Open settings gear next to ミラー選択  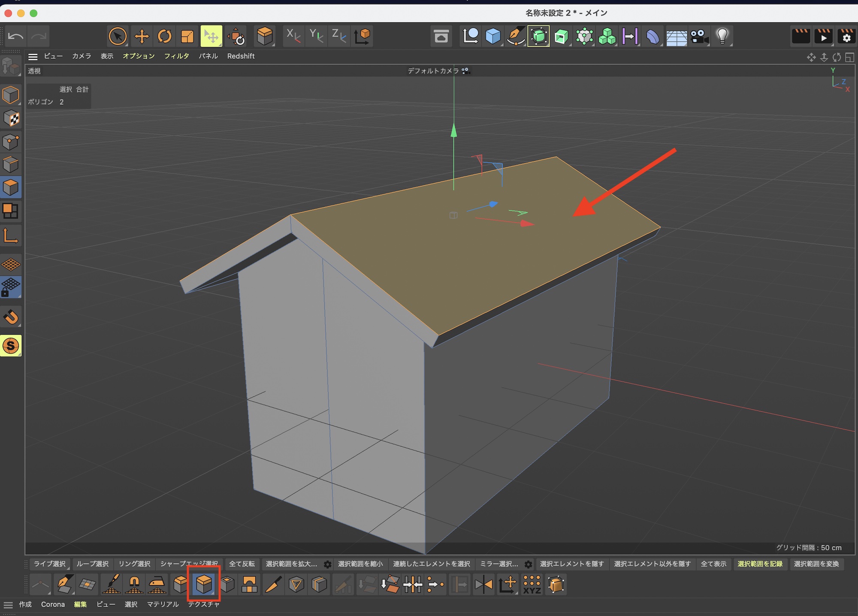[528, 564]
